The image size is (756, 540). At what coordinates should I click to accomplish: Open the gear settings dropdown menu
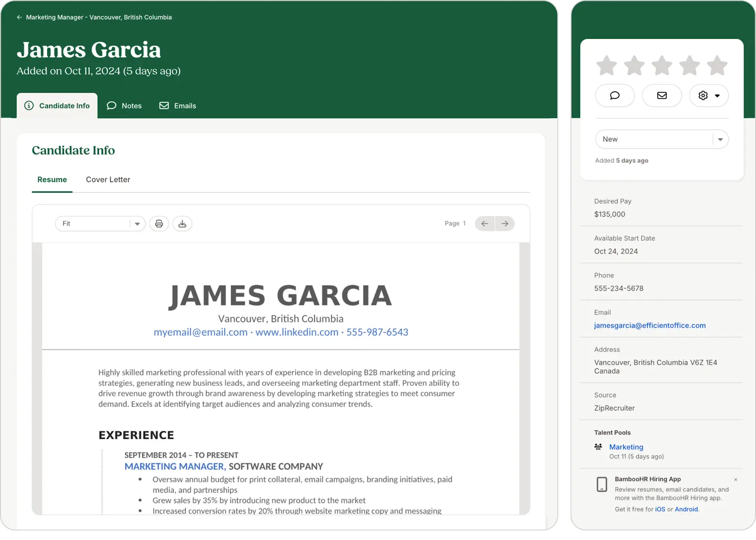click(709, 96)
